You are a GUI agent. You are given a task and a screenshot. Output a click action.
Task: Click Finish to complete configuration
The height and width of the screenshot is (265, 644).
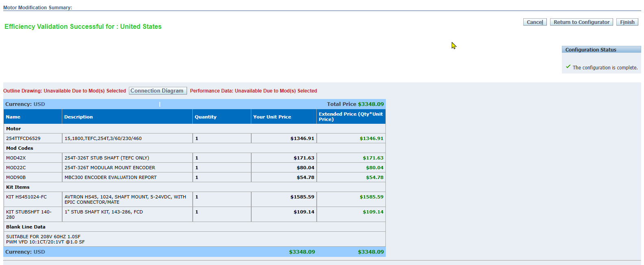tap(627, 22)
